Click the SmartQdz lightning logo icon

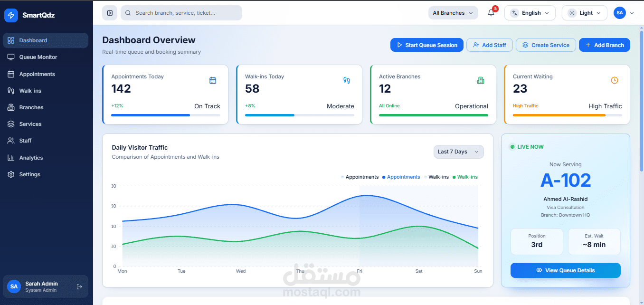point(11,15)
